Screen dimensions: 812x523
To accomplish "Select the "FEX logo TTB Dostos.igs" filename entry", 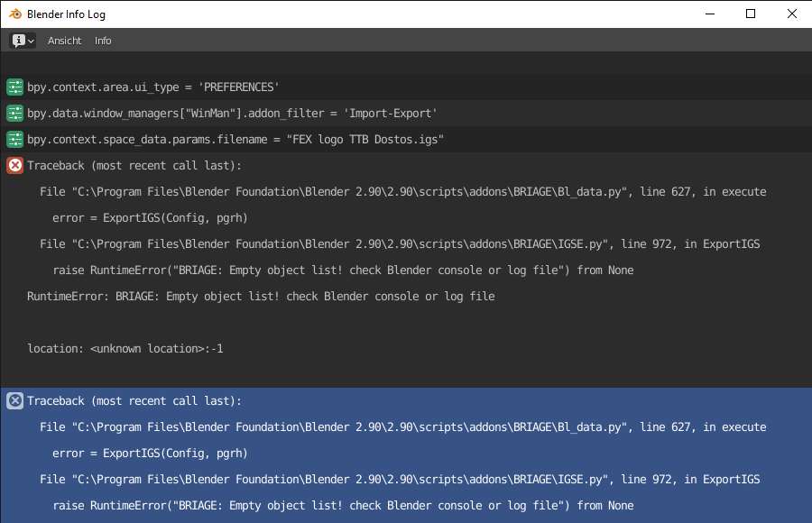I will 235,140.
